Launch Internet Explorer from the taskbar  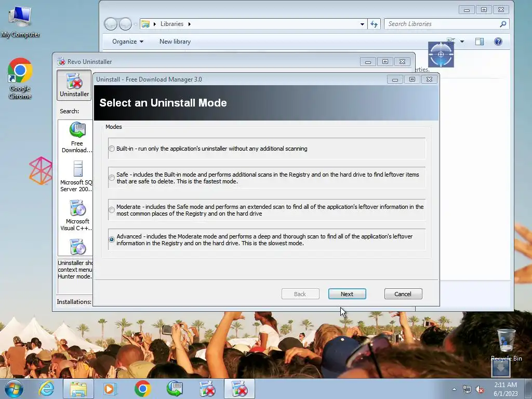point(46,389)
